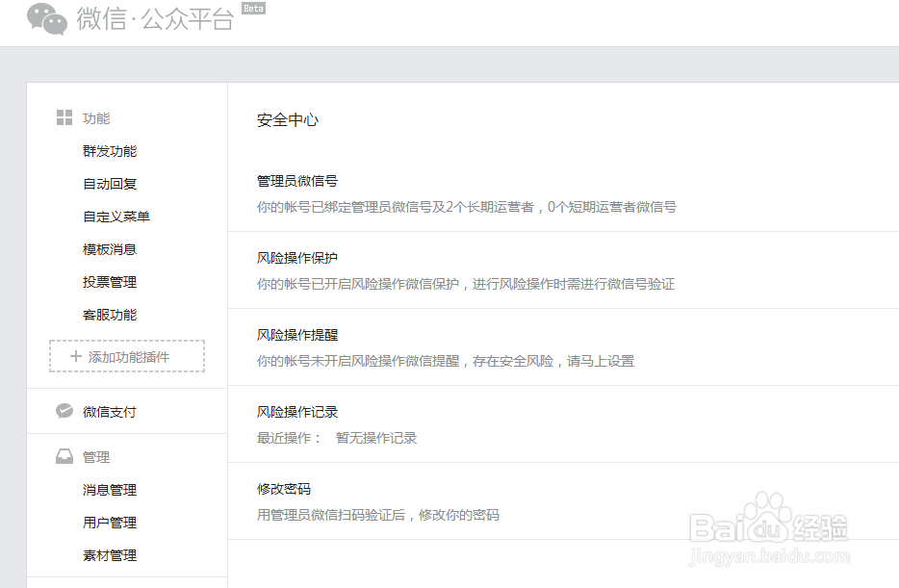Open 投票管理

pos(109,281)
